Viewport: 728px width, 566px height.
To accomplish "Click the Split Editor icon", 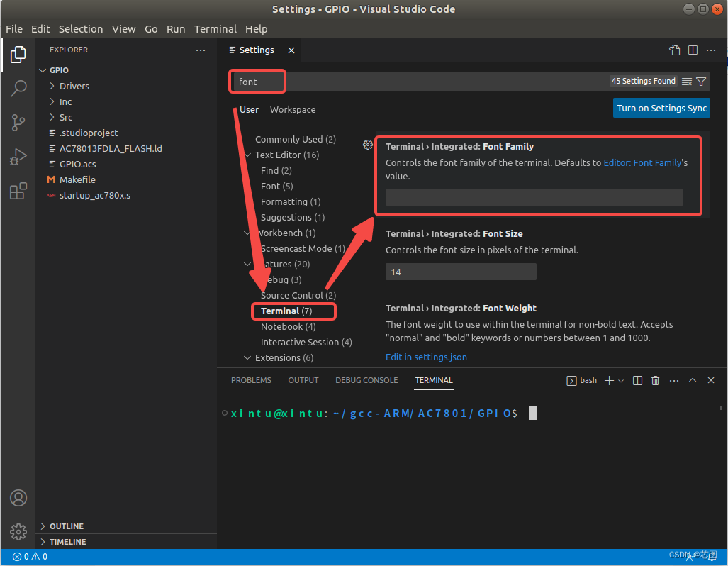I will [693, 50].
